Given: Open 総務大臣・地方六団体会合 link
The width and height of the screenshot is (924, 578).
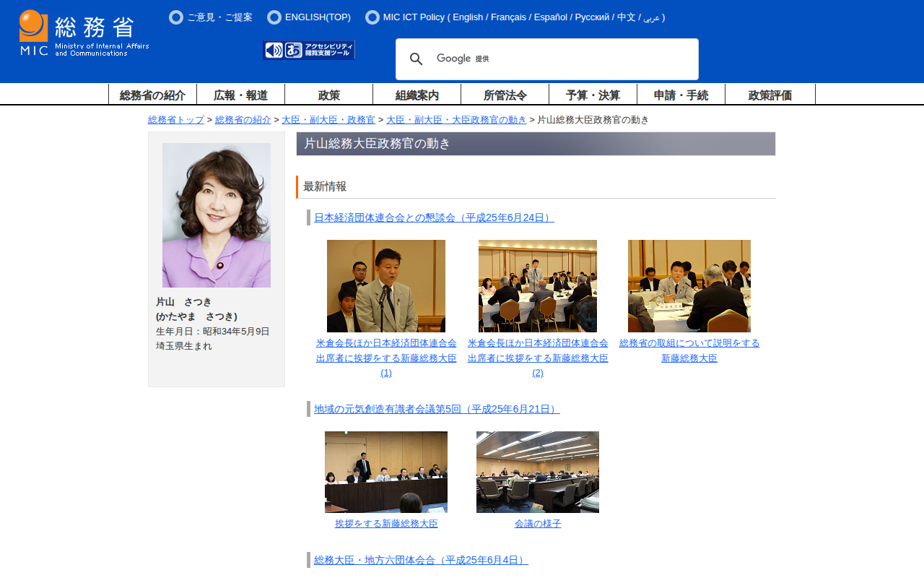Looking at the screenshot, I should tap(421, 560).
